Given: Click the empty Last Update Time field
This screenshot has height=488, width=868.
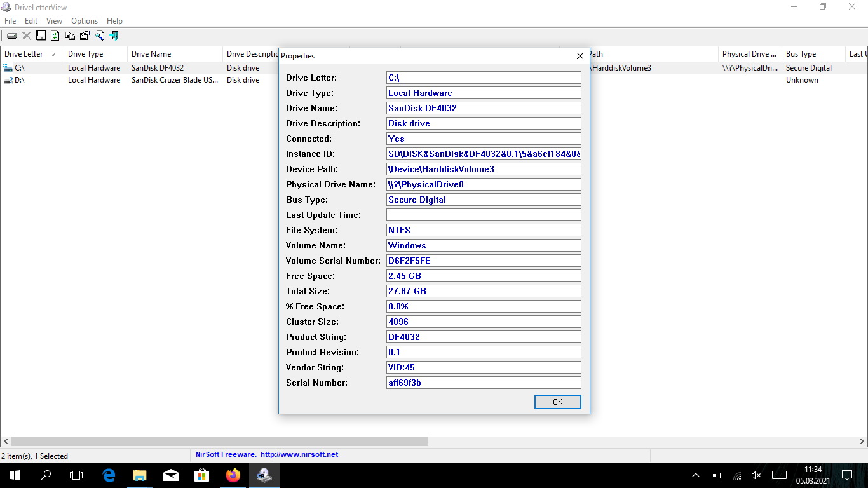Looking at the screenshot, I should [x=484, y=215].
